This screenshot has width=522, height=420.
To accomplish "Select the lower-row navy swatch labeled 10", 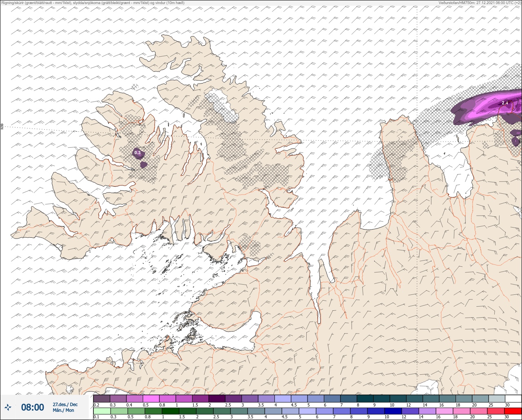I will (393, 411).
